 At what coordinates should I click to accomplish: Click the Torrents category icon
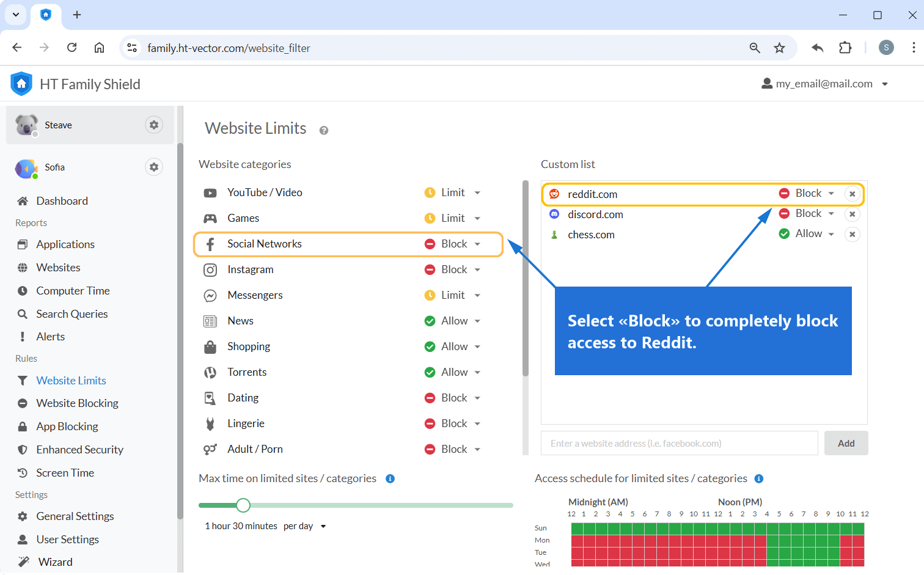coord(210,373)
